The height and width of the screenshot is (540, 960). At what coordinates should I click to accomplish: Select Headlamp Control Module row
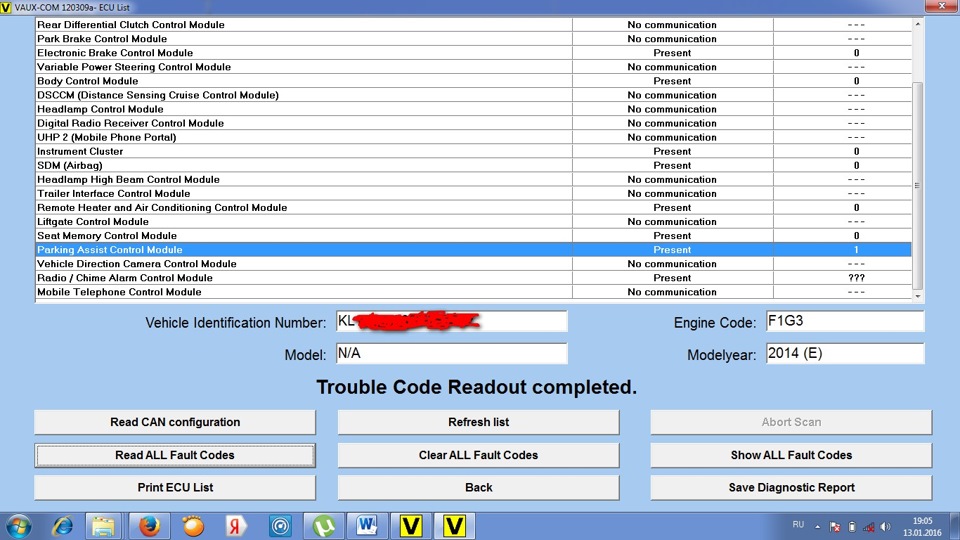coord(473,109)
